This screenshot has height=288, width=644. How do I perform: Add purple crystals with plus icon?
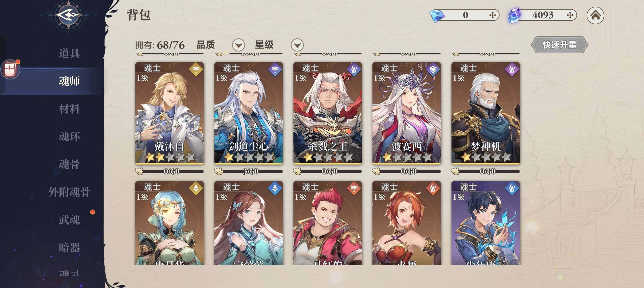[x=570, y=15]
